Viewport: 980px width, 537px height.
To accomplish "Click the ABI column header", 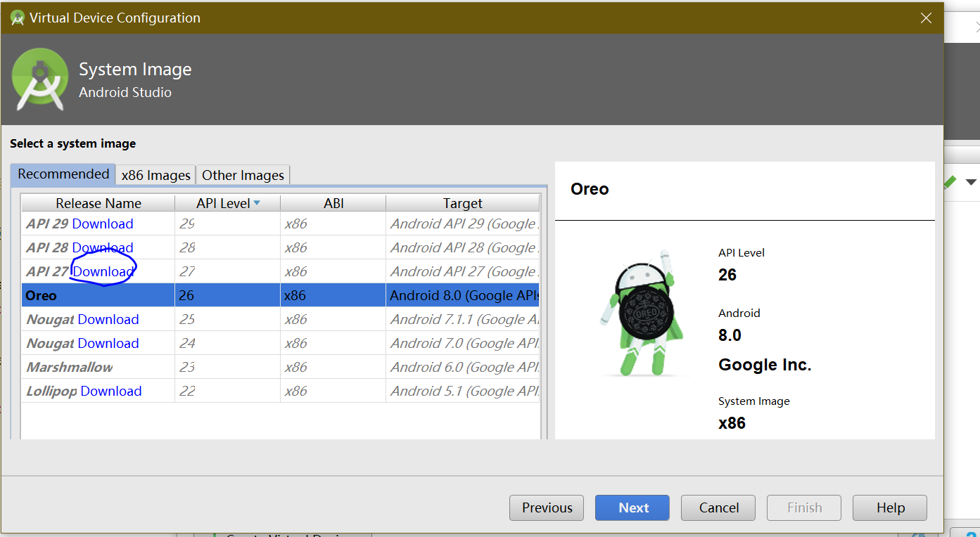I will 333,203.
